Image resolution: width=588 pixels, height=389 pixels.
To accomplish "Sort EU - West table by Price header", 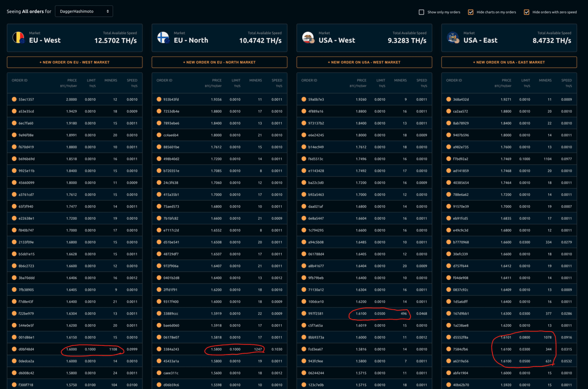I will [72, 80].
